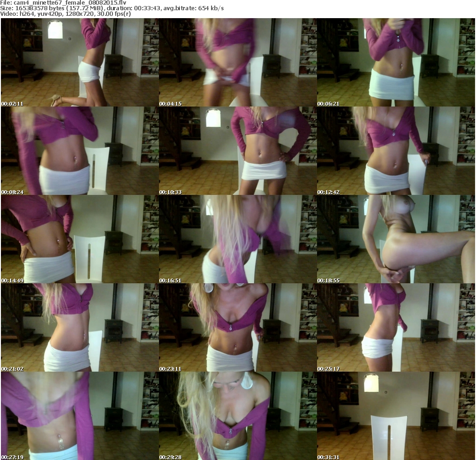
Task: Select the thumbnail frame stamped 00:08:24
Action: point(80,151)
